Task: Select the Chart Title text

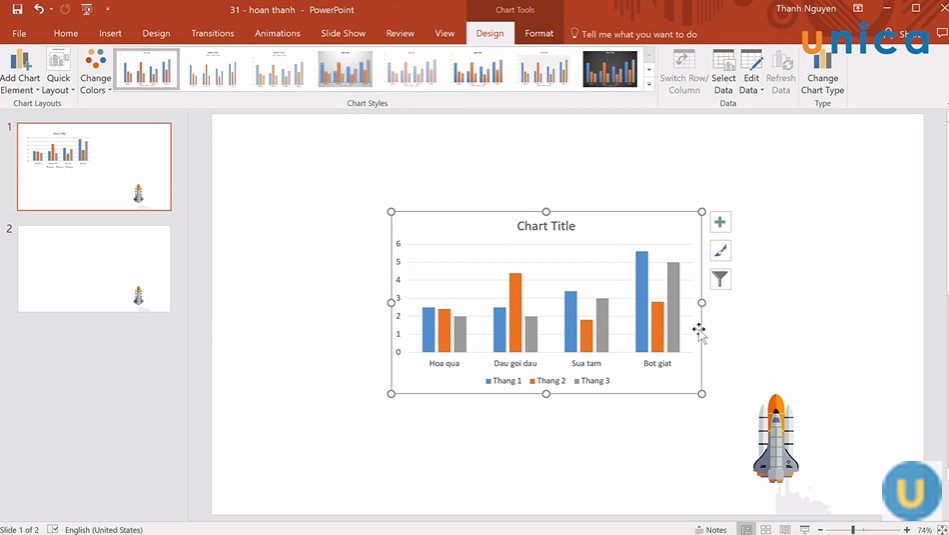Action: (x=546, y=226)
